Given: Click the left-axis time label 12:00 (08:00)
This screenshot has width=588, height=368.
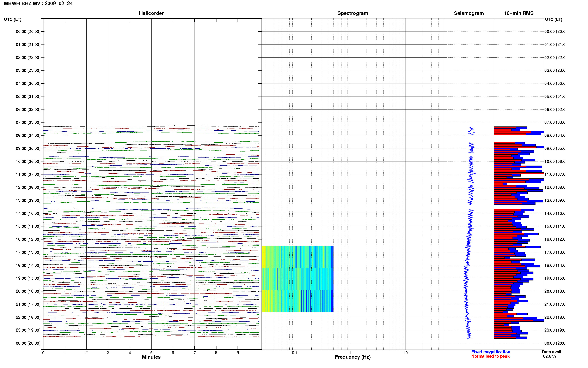Looking at the screenshot, I should coord(28,187).
